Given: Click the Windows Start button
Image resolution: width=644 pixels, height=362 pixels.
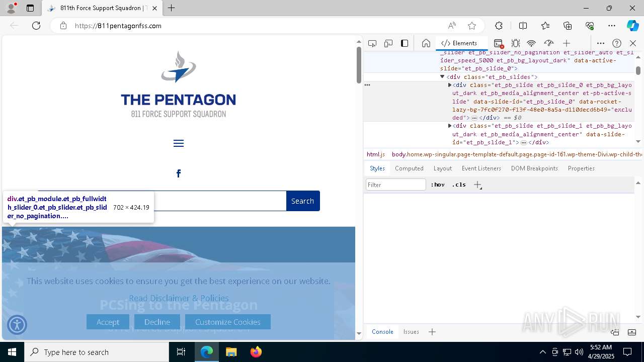Looking at the screenshot, I should point(12,352).
